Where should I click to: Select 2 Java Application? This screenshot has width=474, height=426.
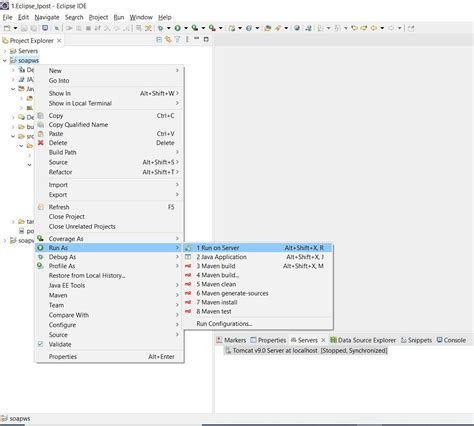[x=258, y=257]
